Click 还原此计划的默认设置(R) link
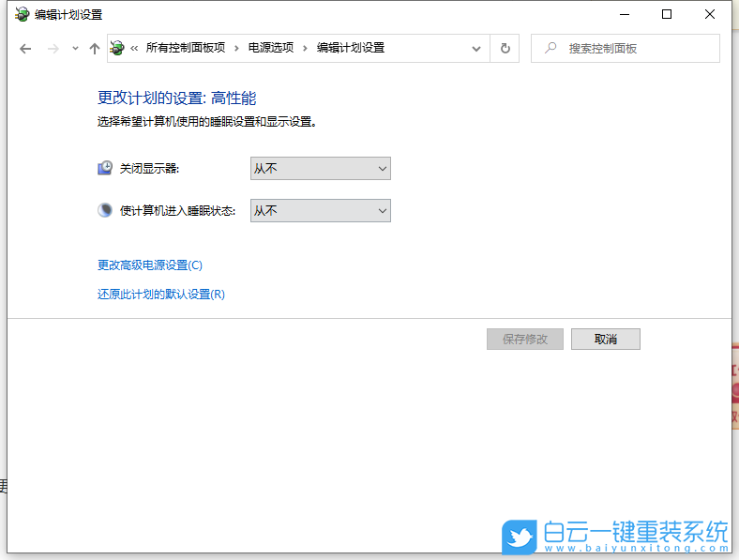 coord(161,295)
